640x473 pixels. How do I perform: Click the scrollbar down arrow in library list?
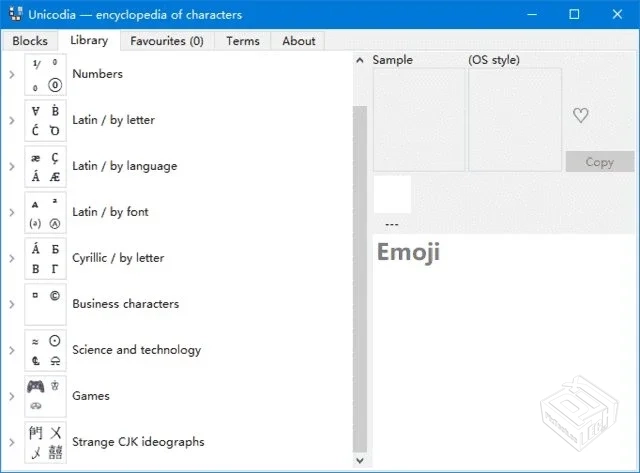360,461
